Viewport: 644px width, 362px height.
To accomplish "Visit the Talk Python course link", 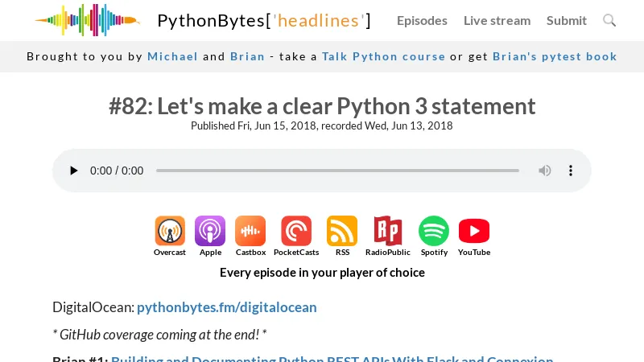I will (x=383, y=56).
